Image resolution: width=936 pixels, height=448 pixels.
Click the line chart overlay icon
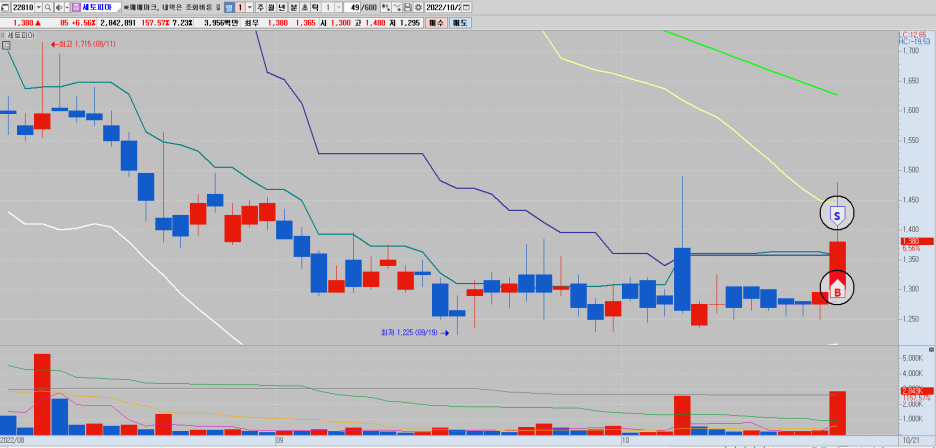coord(398,8)
